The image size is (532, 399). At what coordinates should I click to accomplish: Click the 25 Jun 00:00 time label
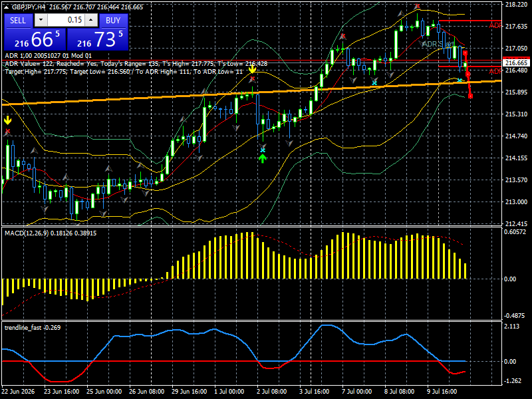pos(104,392)
